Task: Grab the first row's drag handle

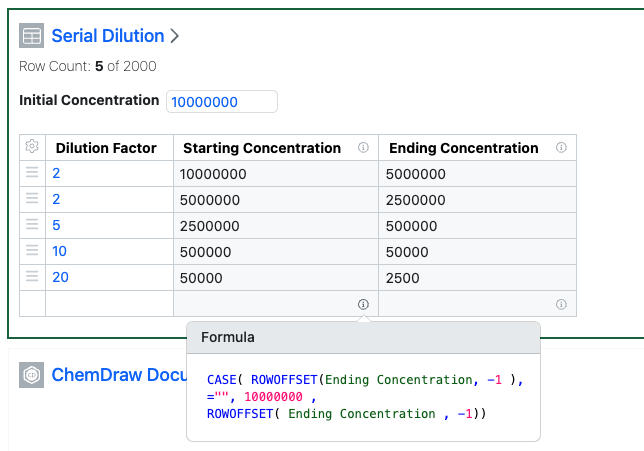Action: tap(32, 174)
